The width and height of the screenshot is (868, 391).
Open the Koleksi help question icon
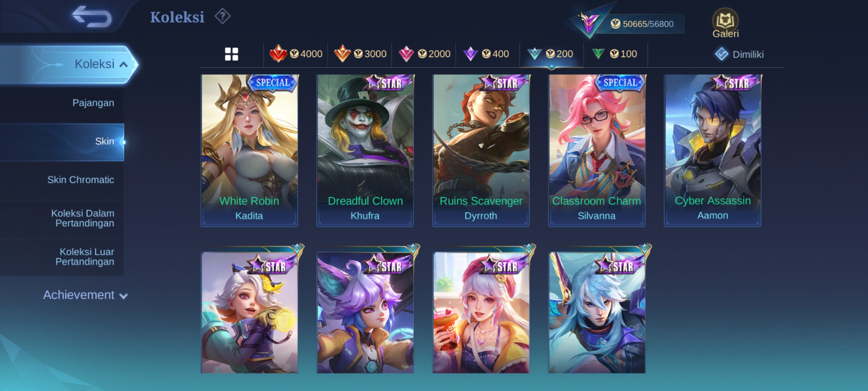222,16
